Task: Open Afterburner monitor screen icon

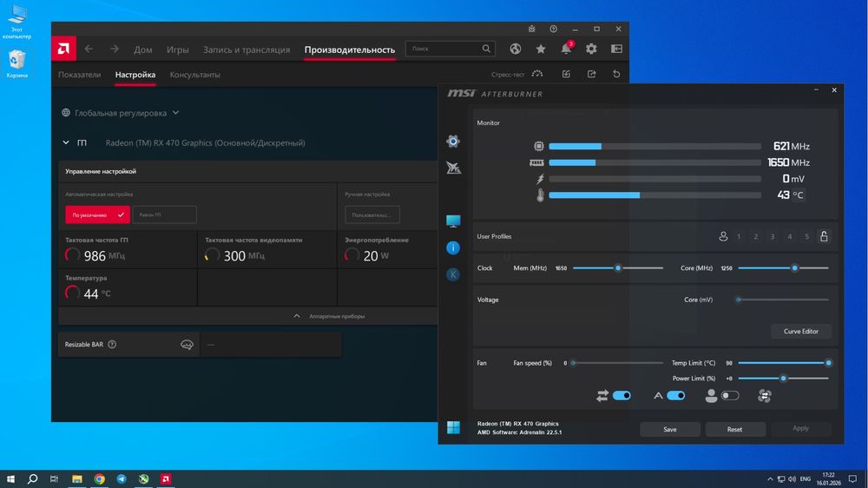Action: coord(453,221)
